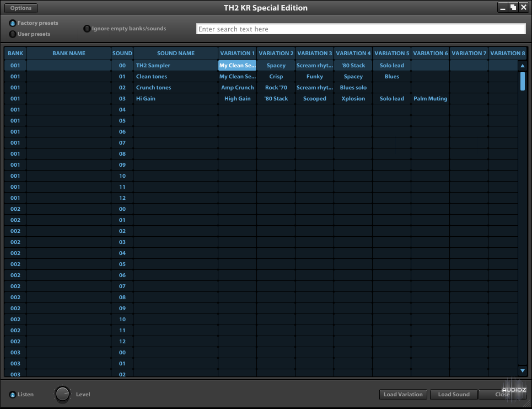The width and height of the screenshot is (532, 409).
Task: Select Spacey variation in TH2 Sampler row
Action: tap(276, 66)
